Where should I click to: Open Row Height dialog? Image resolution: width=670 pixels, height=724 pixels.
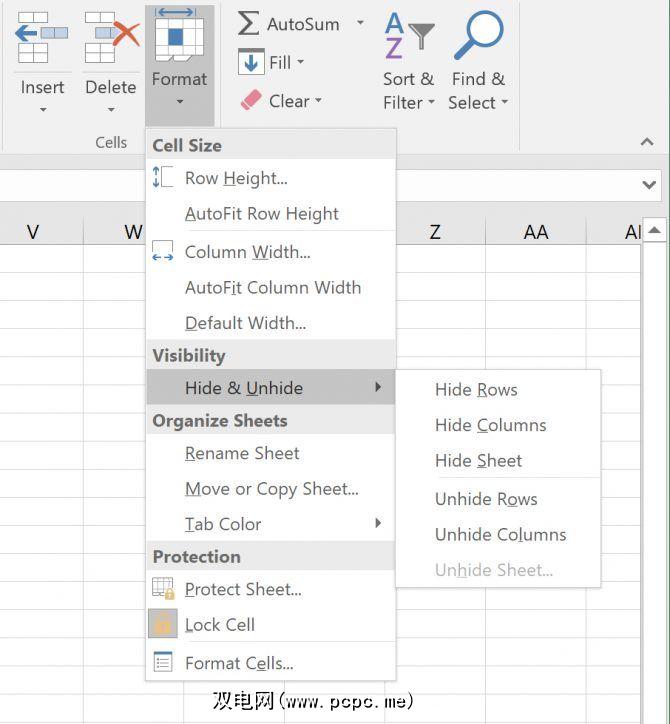[236, 179]
